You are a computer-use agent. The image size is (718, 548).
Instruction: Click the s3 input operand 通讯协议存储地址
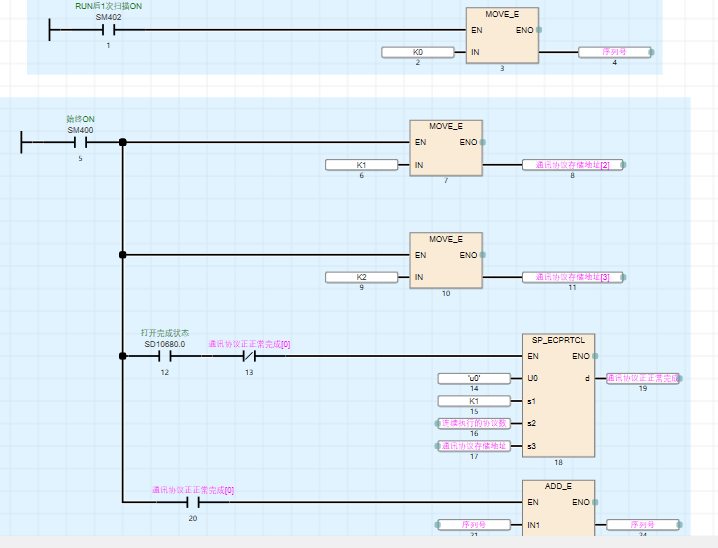tap(474, 445)
